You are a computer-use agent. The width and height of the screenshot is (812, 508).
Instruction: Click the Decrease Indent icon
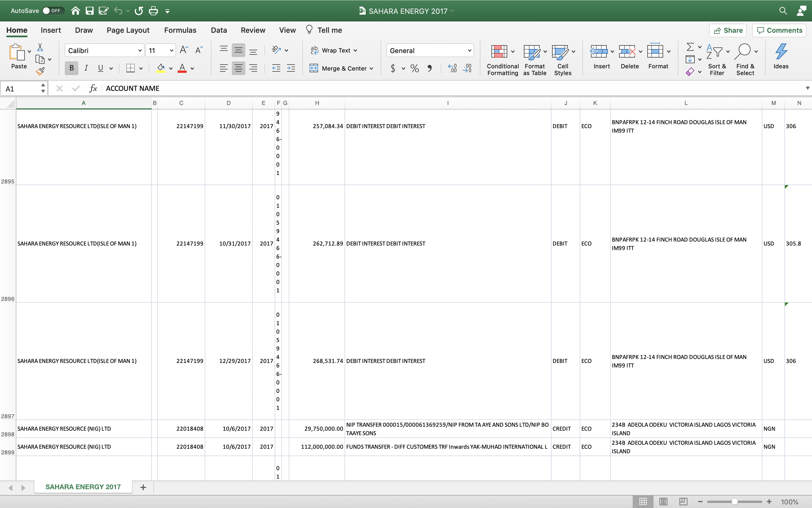[276, 68]
